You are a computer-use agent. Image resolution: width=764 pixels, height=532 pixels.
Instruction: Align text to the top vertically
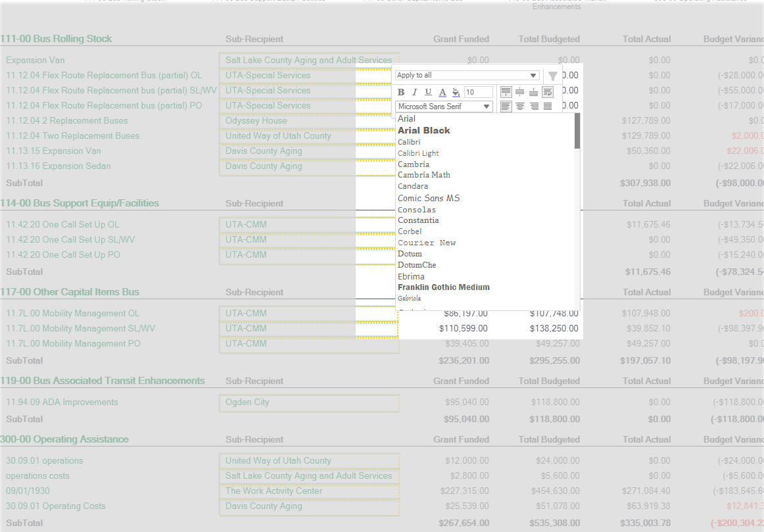506,91
